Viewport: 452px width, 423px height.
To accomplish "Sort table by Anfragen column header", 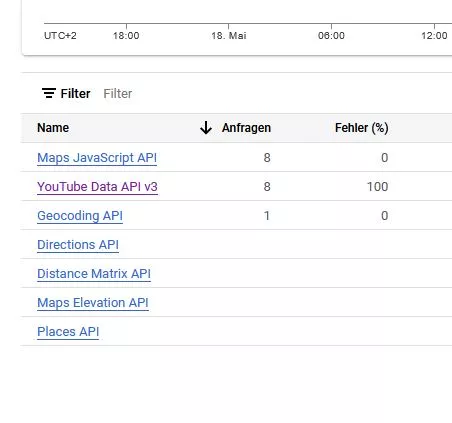I will (x=246, y=128).
